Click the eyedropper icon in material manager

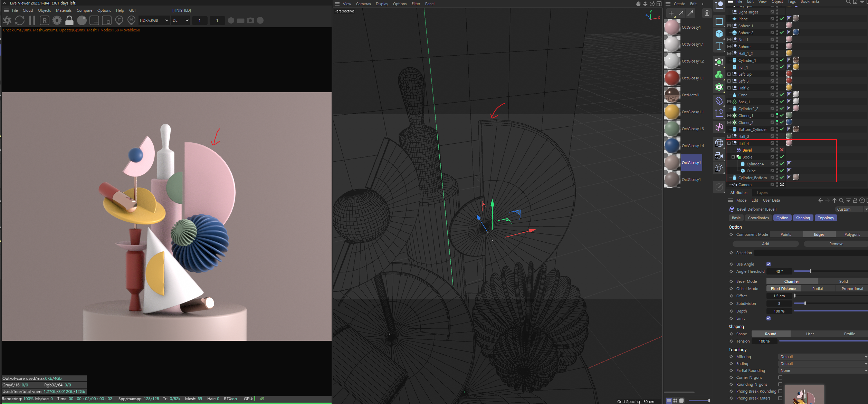click(690, 13)
